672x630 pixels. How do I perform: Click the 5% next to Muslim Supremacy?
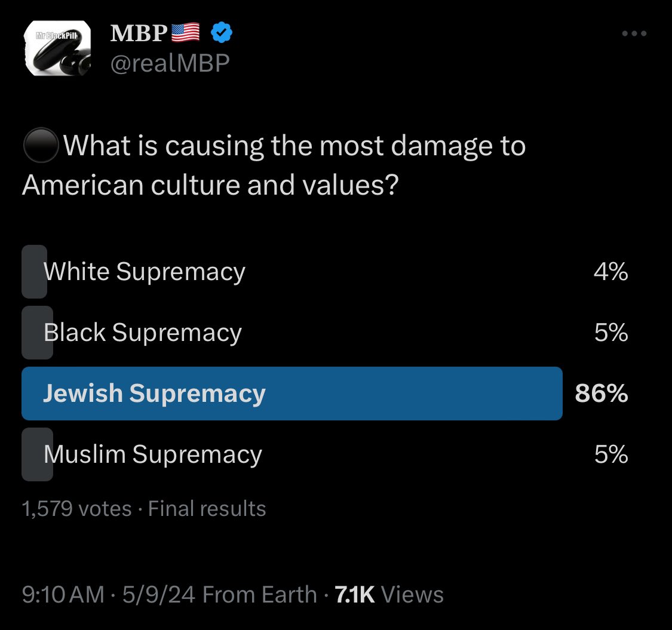coord(610,454)
